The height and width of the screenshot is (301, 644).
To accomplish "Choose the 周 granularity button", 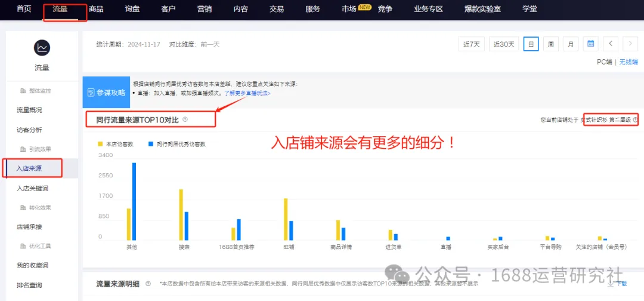I will [x=551, y=44].
